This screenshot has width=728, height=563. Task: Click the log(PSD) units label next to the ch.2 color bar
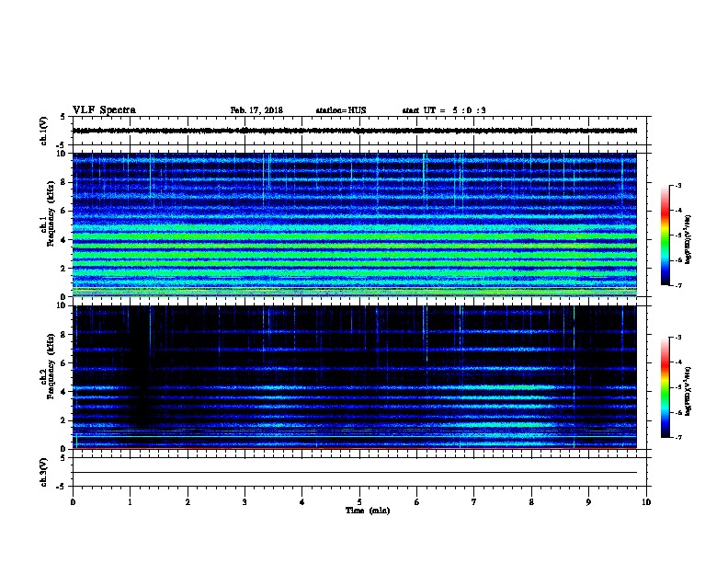(x=688, y=391)
